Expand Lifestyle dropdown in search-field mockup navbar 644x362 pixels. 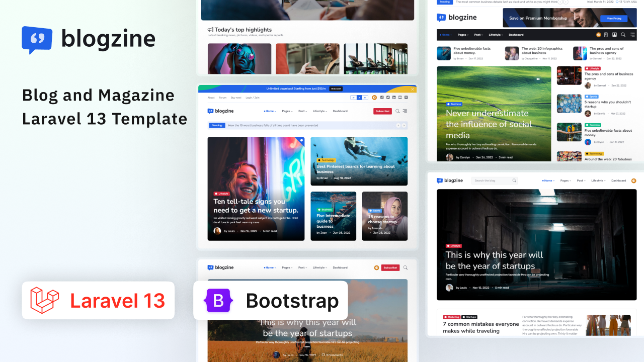(599, 180)
